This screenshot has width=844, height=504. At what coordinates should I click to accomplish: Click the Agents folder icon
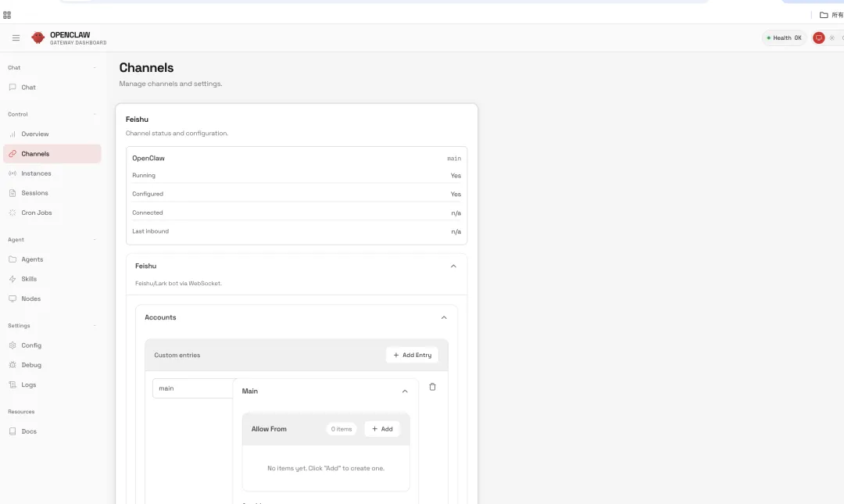13,259
